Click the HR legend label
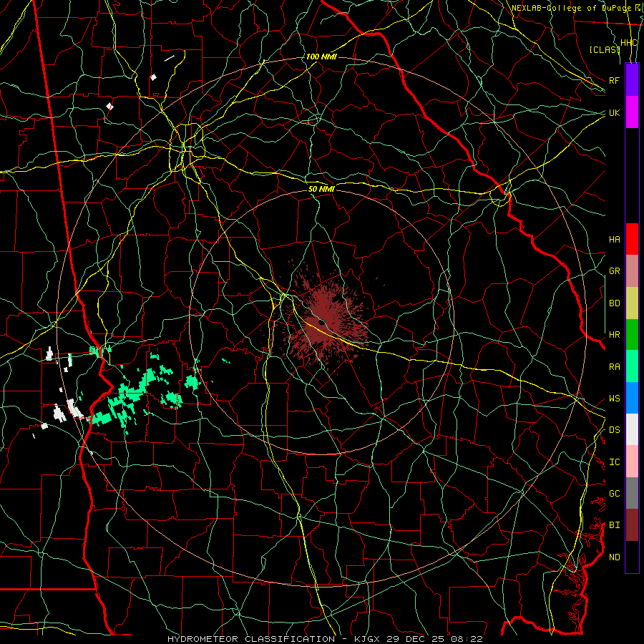Screen dimensions: 644x644 click(x=614, y=335)
